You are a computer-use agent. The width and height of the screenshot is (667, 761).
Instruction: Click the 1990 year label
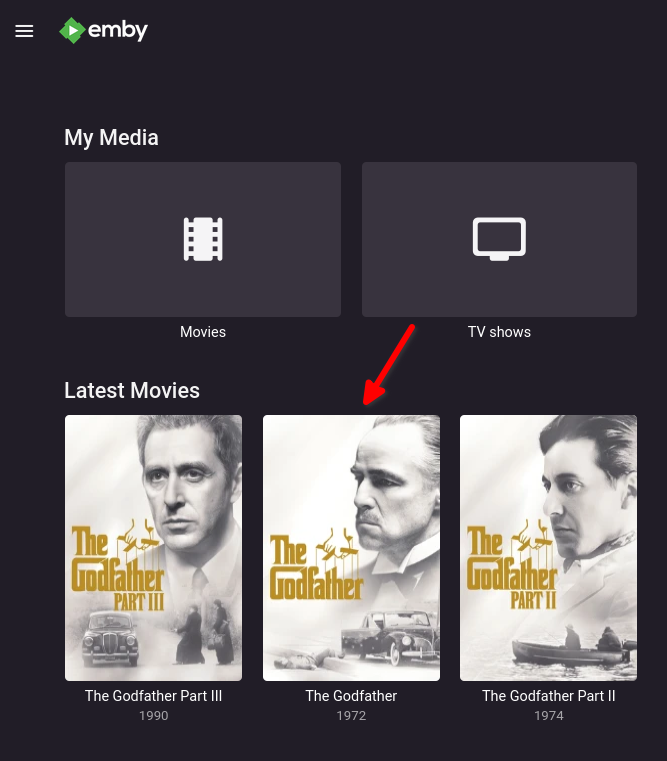point(153,716)
